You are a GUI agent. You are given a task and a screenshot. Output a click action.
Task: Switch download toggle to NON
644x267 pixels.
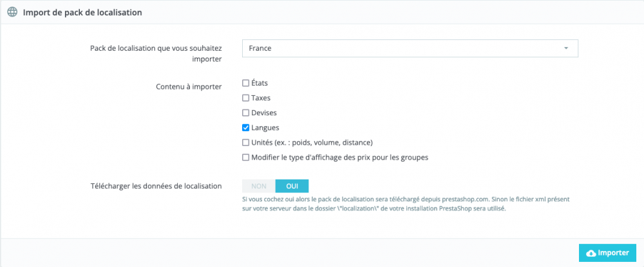(259, 186)
